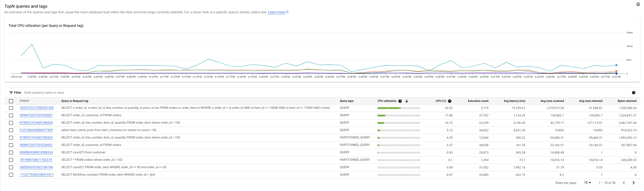Sort by the FPRINT column header
The image size is (644, 191).
(24, 101)
